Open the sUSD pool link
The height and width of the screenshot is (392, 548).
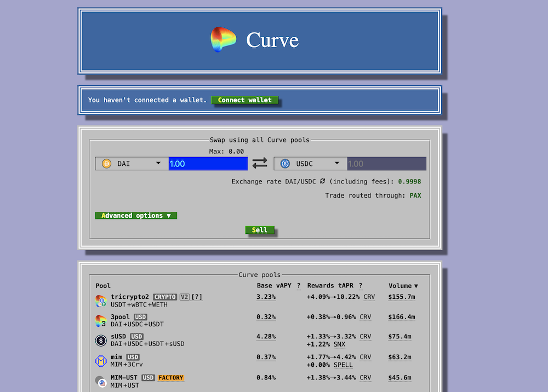[118, 336]
